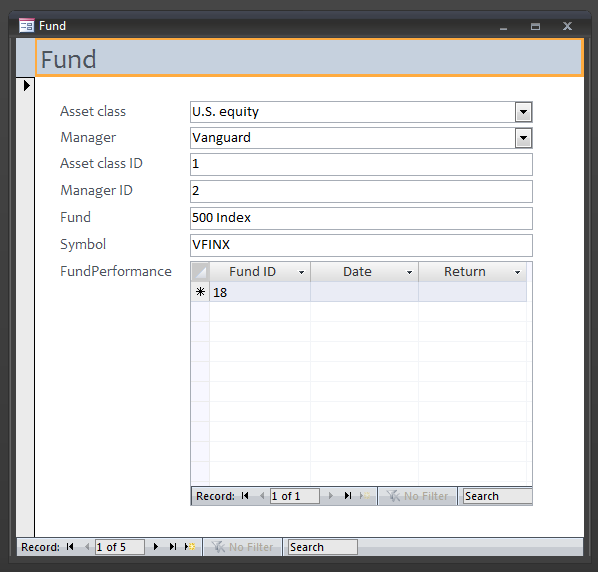The width and height of the screenshot is (598, 572).
Task: Select the new row asterisk in subform
Action: [200, 292]
